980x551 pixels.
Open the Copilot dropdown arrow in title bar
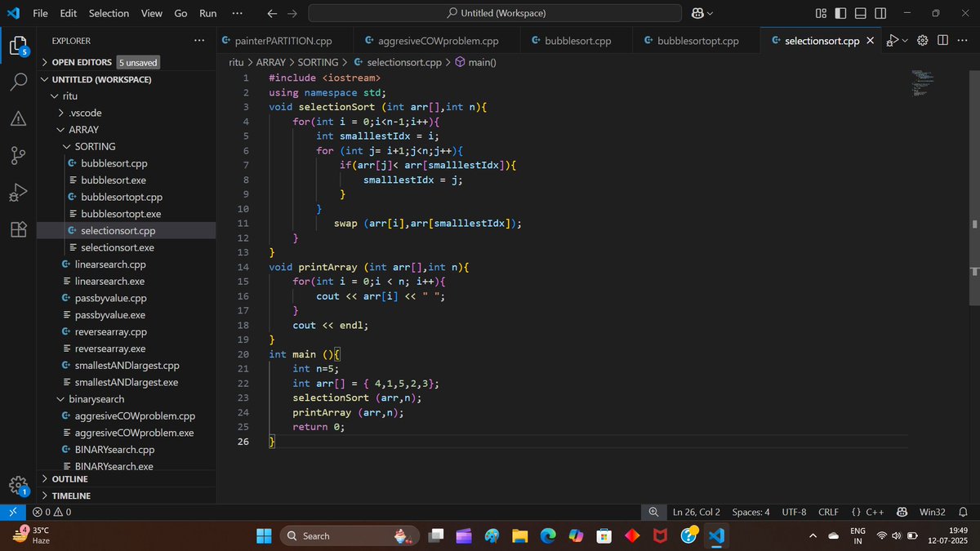[x=710, y=13]
